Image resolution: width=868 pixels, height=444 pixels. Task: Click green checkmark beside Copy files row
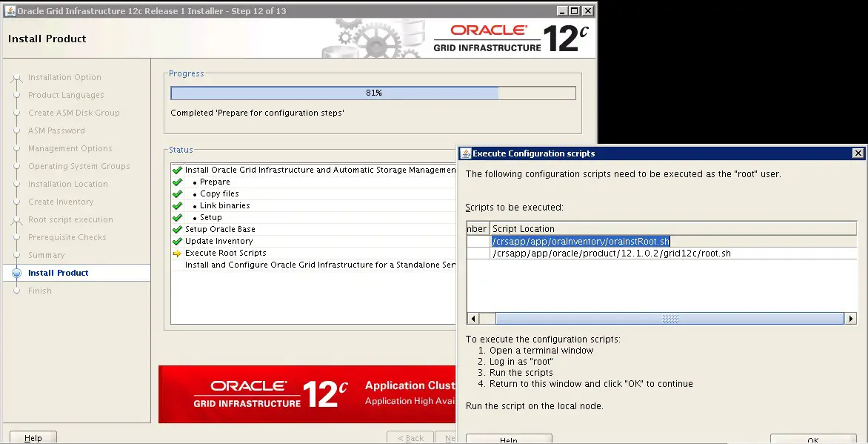[177, 194]
